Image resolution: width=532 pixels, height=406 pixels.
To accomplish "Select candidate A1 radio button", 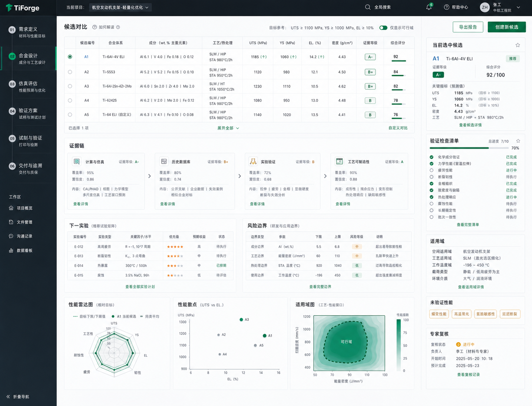I will pyautogui.click(x=70, y=57).
